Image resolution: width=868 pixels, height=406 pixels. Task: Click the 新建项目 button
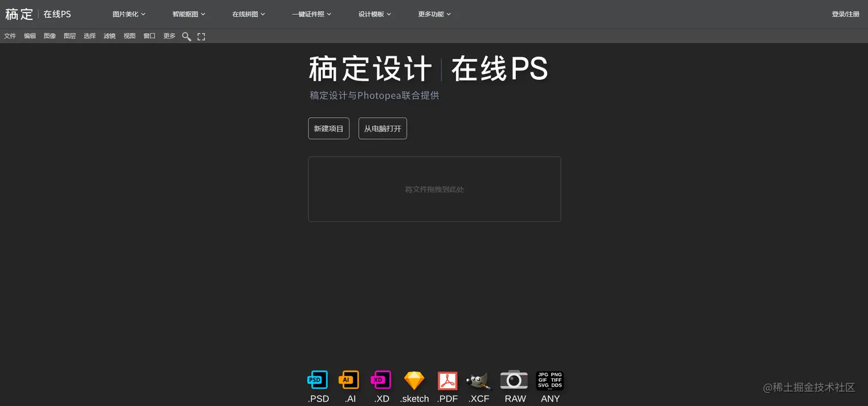(329, 129)
